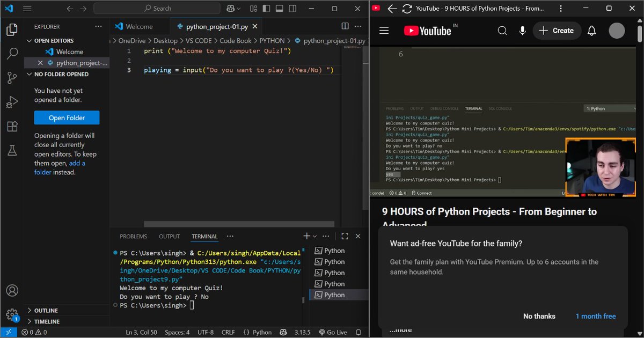
Task: Open the Testing flask view
Action: click(x=12, y=151)
